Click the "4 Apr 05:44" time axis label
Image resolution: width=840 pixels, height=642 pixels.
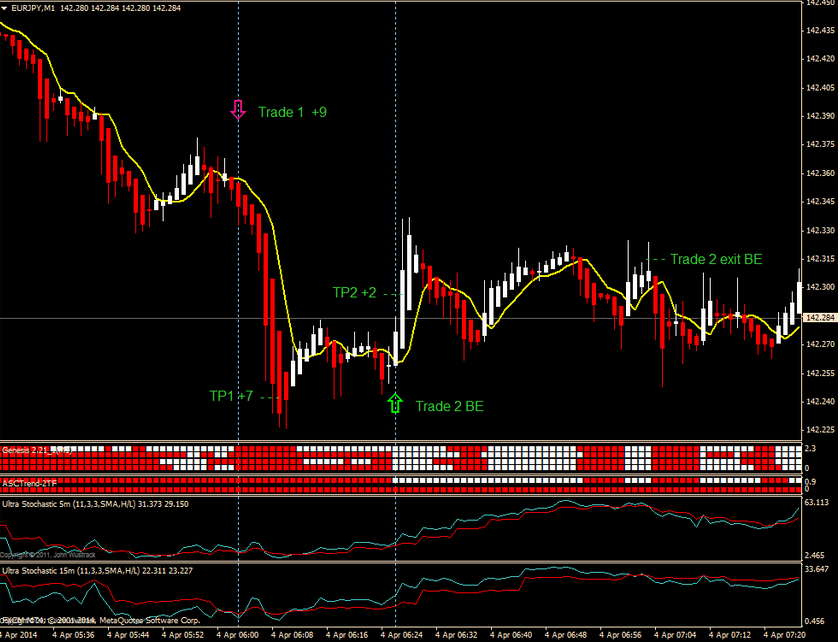point(128,635)
